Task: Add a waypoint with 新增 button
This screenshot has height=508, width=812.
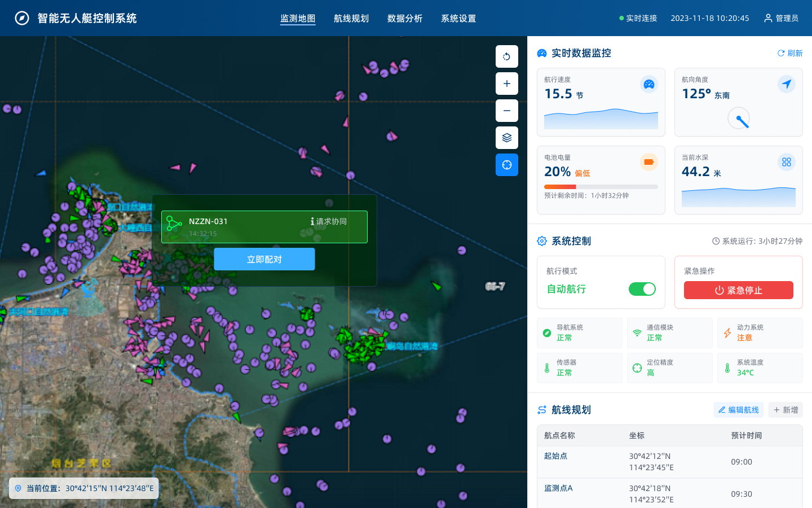Action: point(785,410)
